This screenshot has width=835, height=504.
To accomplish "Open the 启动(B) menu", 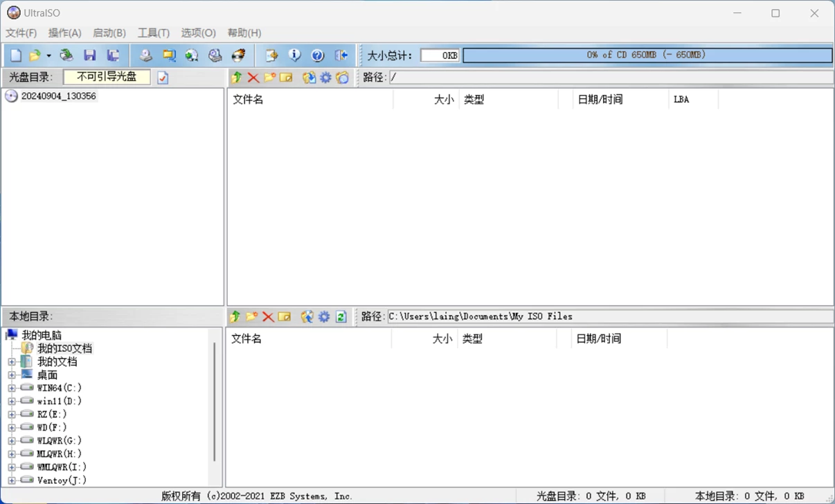I will tap(109, 33).
